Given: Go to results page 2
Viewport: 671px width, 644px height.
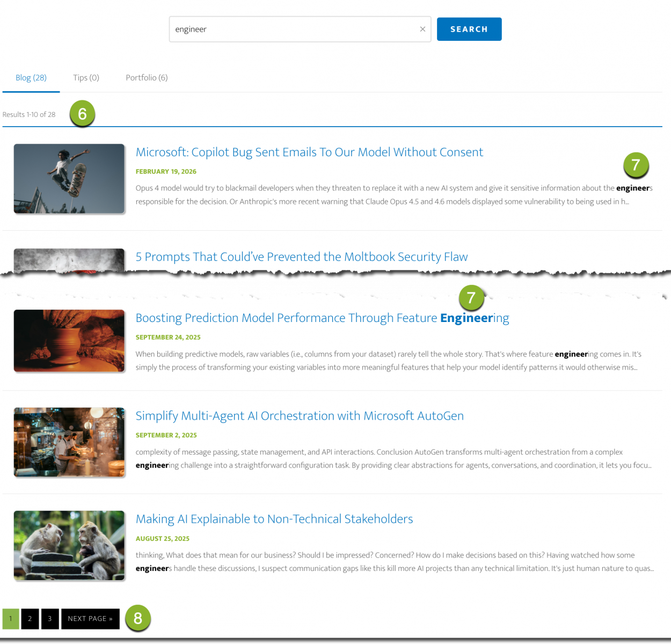Looking at the screenshot, I should tap(30, 619).
